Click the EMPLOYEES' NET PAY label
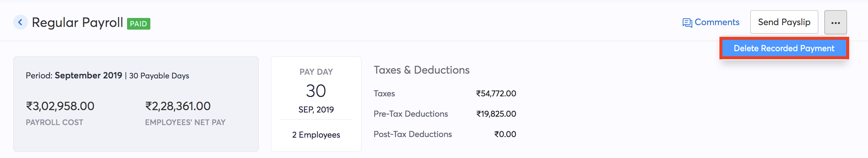868x158 pixels. click(x=185, y=122)
